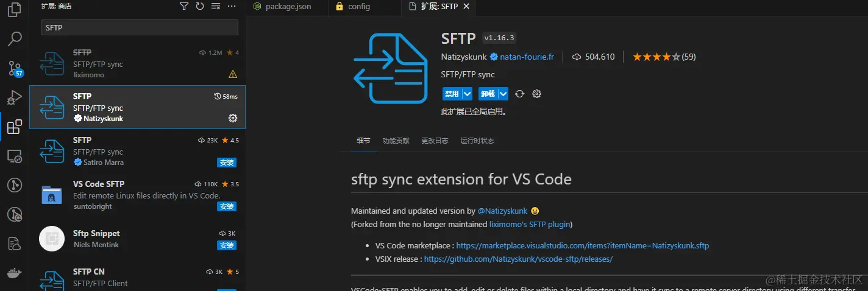The image size is (868, 291).
Task: Click the 禁用 disable button
Action: [452, 94]
